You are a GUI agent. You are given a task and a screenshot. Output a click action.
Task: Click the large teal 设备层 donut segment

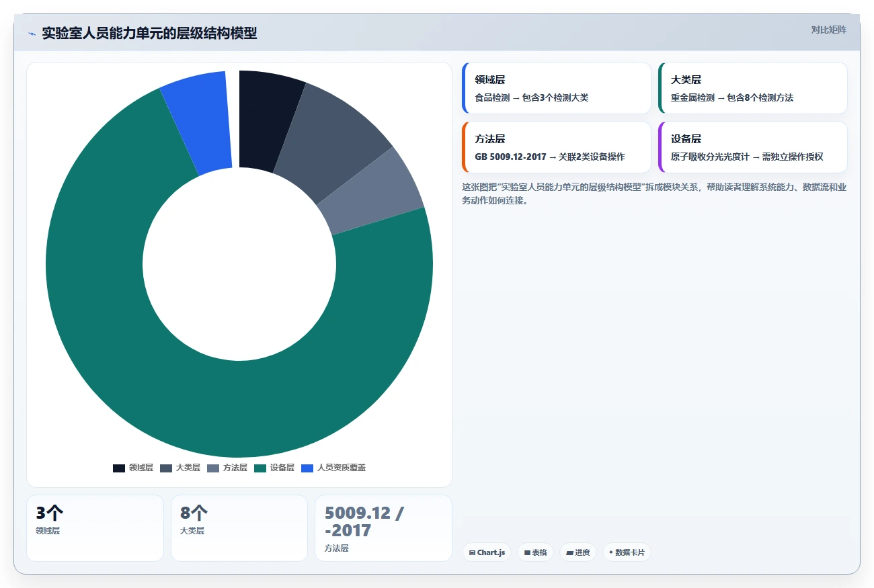click(239, 410)
